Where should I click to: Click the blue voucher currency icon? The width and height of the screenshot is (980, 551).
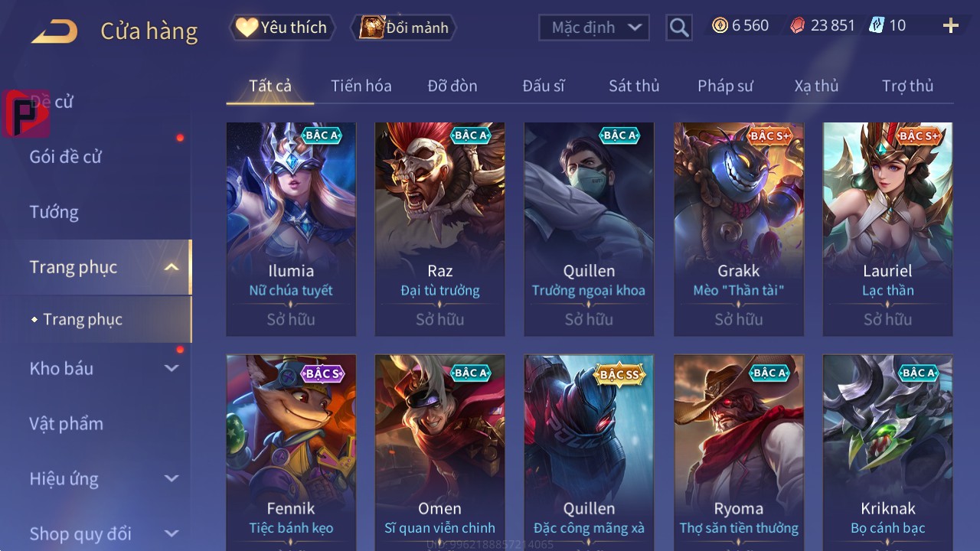coord(877,25)
